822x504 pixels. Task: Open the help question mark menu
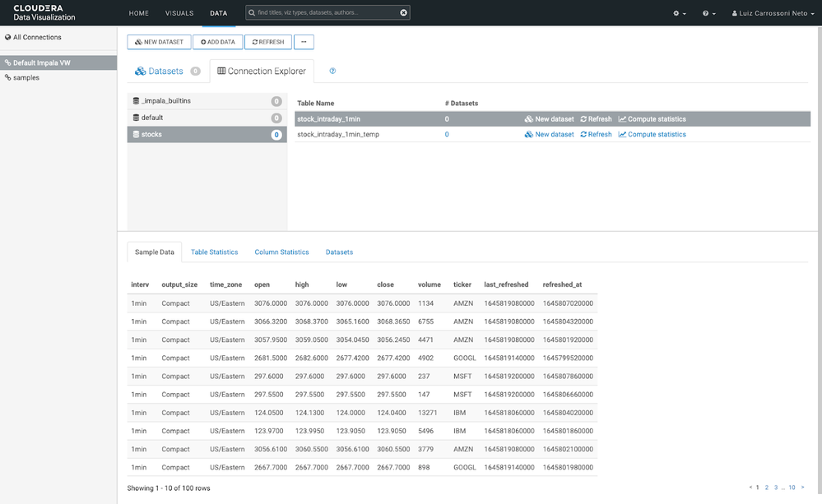coord(708,13)
